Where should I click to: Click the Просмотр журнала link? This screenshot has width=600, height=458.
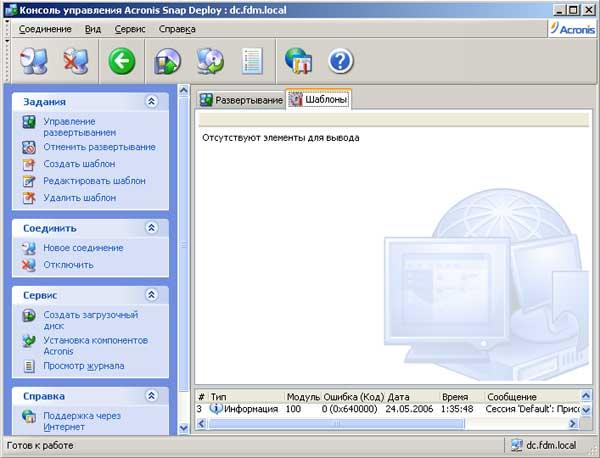click(x=84, y=366)
